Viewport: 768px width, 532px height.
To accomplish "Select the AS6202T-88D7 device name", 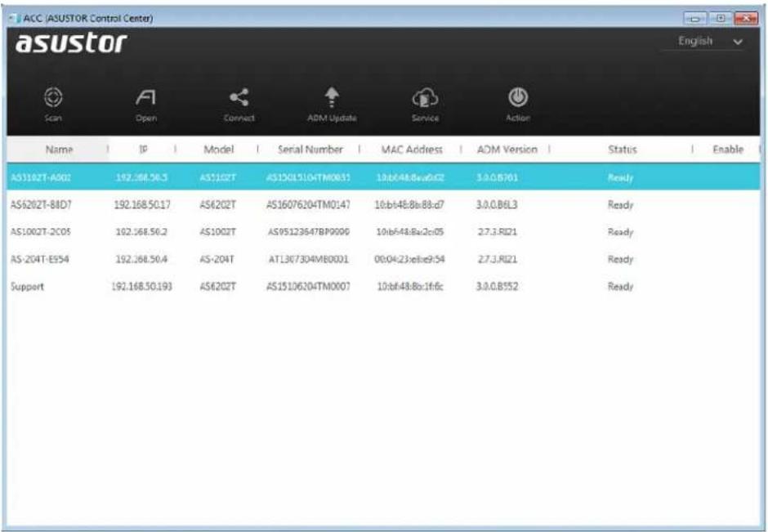I will pyautogui.click(x=41, y=204).
